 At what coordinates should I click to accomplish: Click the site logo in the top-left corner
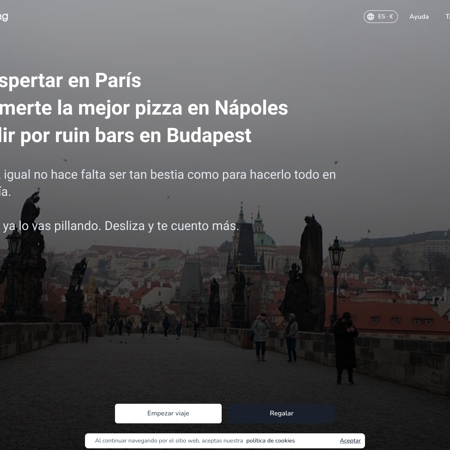coord(4,17)
